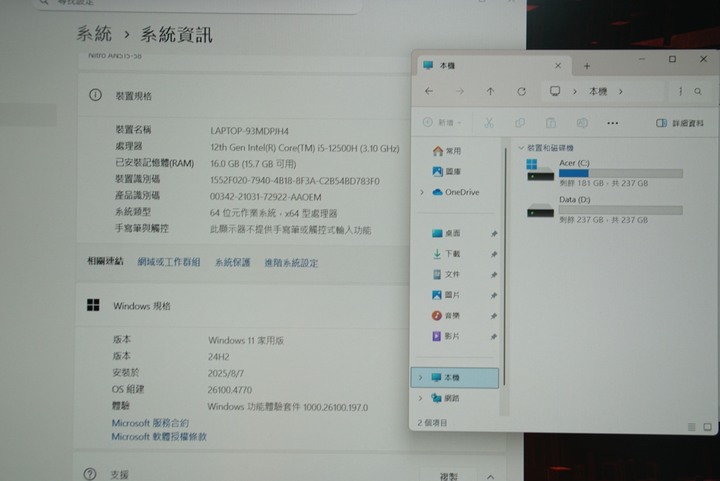Click the Windows 規格 logo icon

point(93,305)
